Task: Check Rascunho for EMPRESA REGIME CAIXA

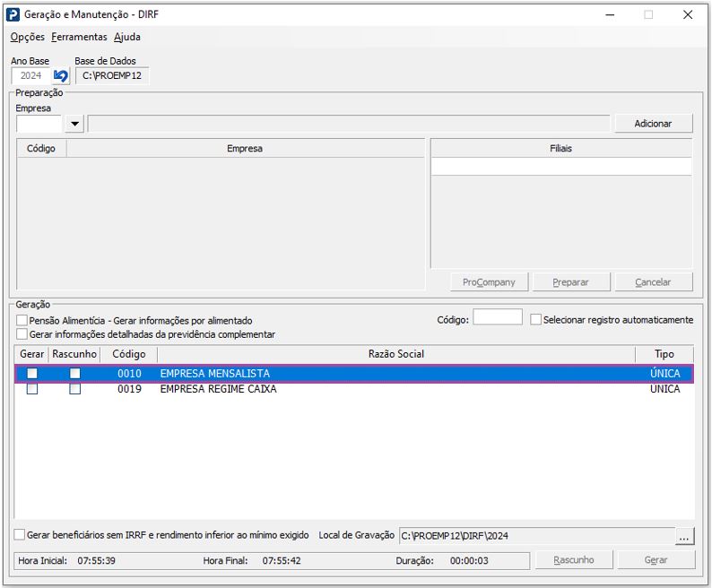Action: point(75,389)
